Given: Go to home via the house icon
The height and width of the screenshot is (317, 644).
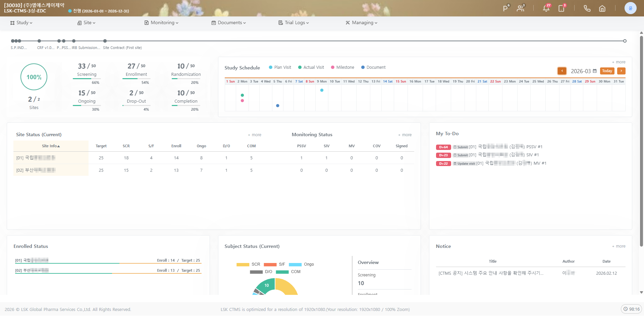Looking at the screenshot, I should click(x=602, y=8).
